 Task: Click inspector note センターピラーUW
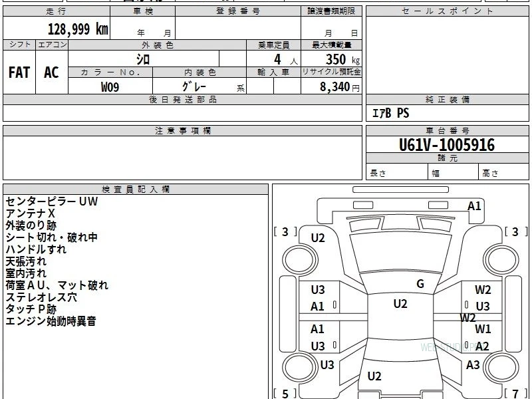(x=52, y=201)
